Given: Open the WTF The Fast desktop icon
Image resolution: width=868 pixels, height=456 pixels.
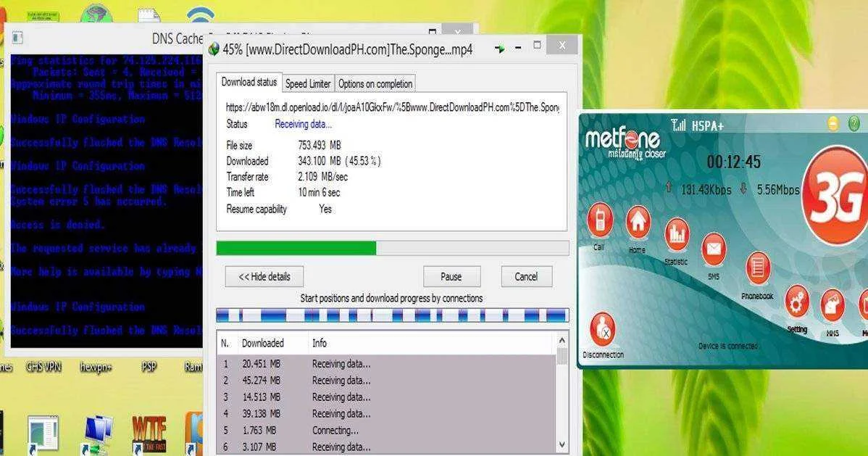Looking at the screenshot, I should [x=149, y=434].
